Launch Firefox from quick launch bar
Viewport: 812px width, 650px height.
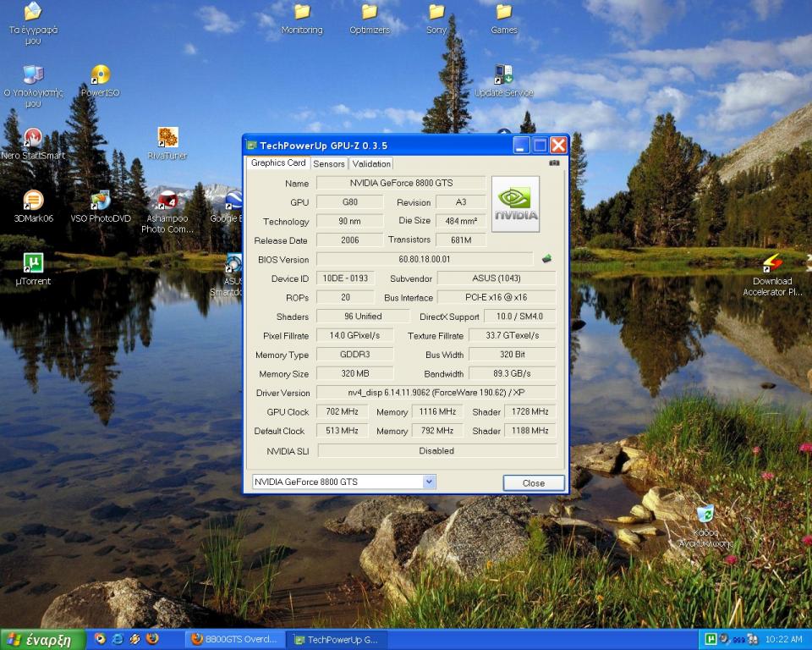pos(152,639)
